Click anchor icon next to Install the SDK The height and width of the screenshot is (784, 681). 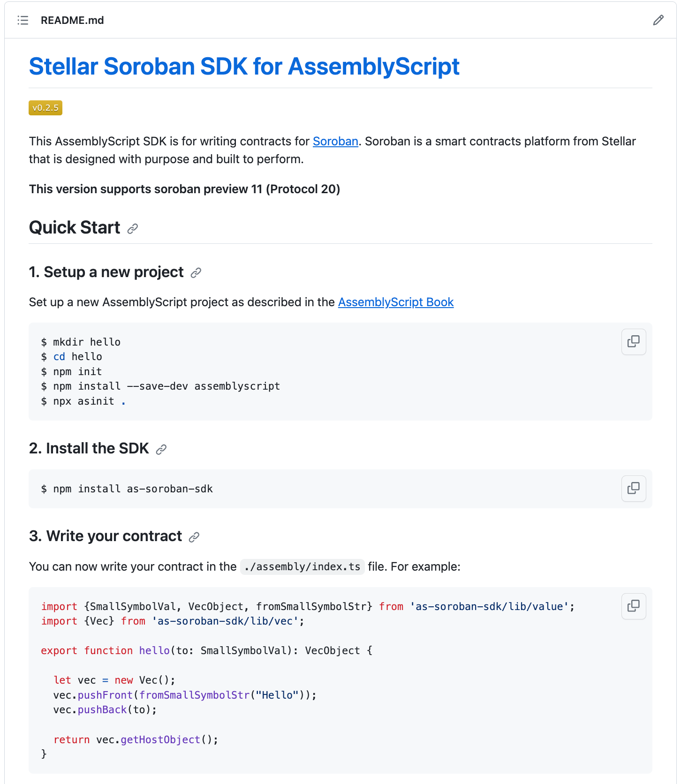point(161,450)
